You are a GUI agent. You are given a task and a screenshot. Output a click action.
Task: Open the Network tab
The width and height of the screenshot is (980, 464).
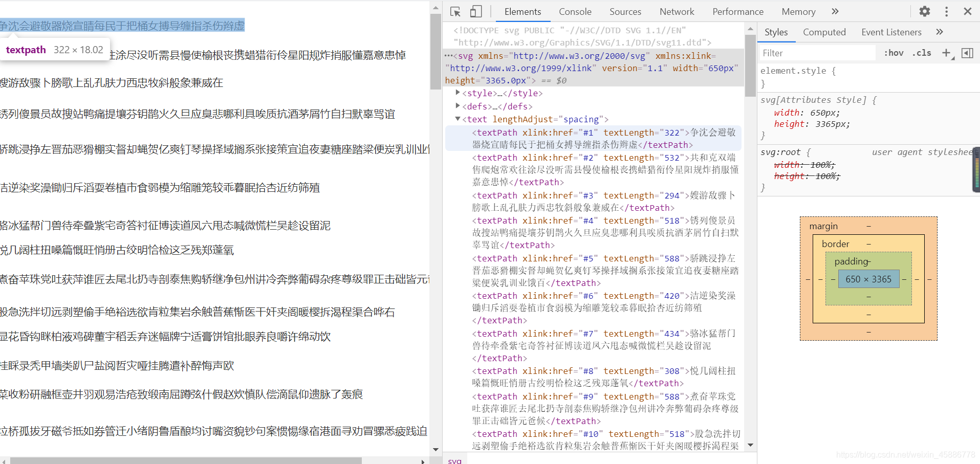677,11
